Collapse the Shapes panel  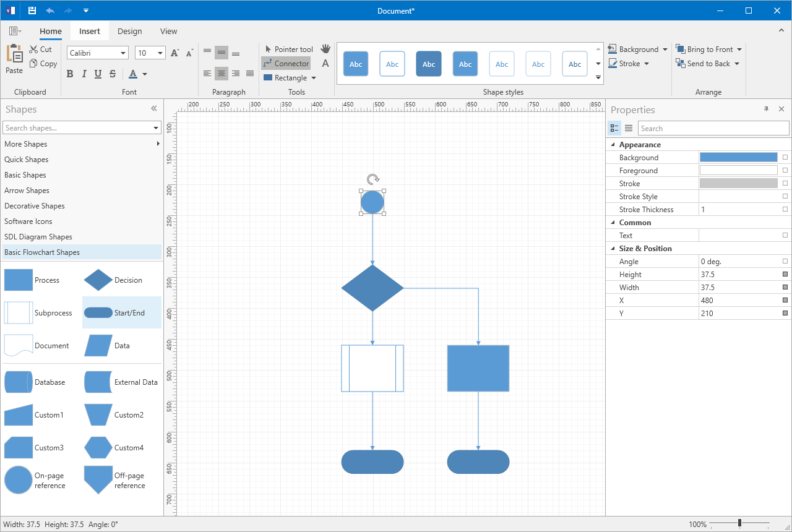tap(153, 108)
